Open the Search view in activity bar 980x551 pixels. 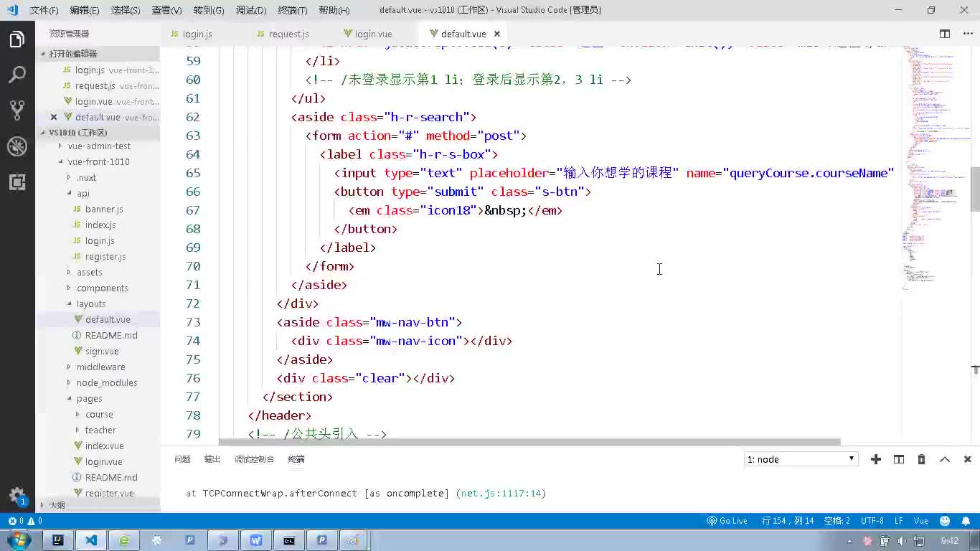tap(17, 75)
